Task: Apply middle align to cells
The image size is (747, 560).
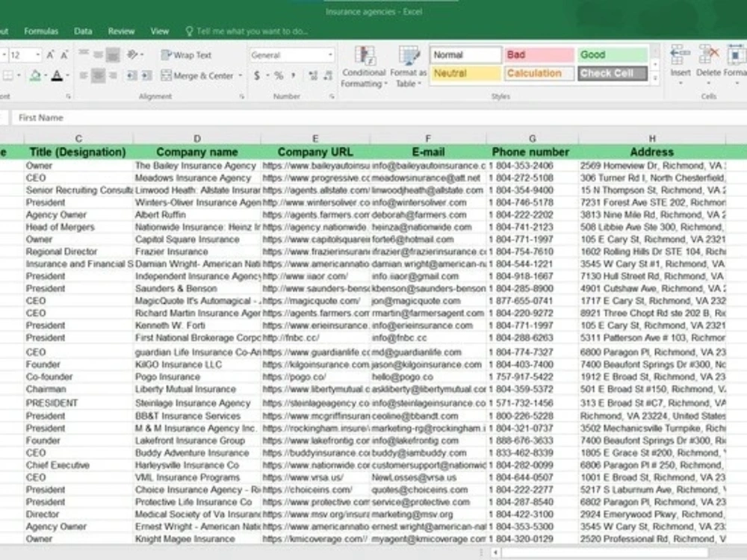Action: 98,55
